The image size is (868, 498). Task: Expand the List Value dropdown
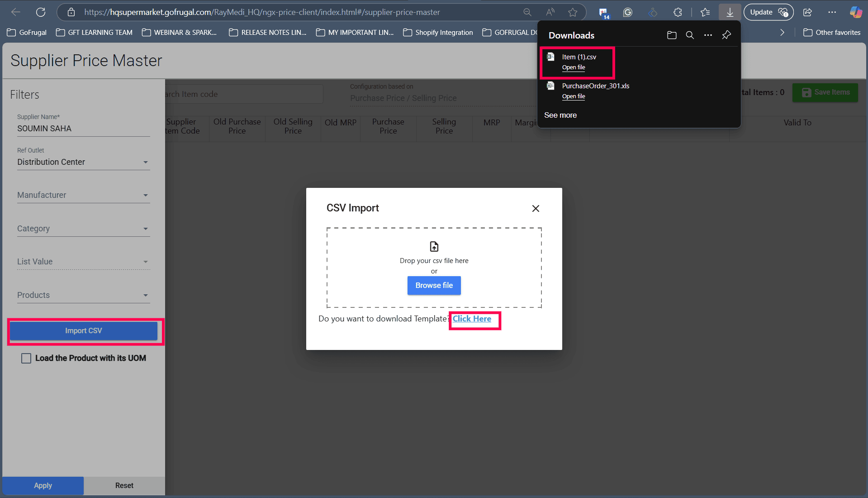(x=83, y=262)
